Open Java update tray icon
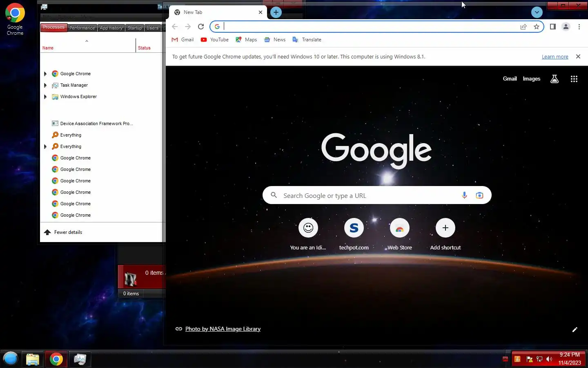The height and width of the screenshot is (368, 588). 517,359
